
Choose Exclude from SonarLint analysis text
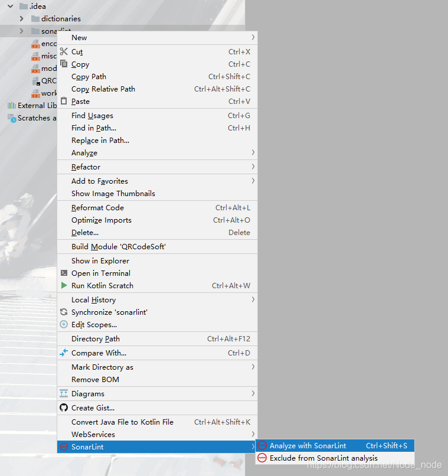323,458
